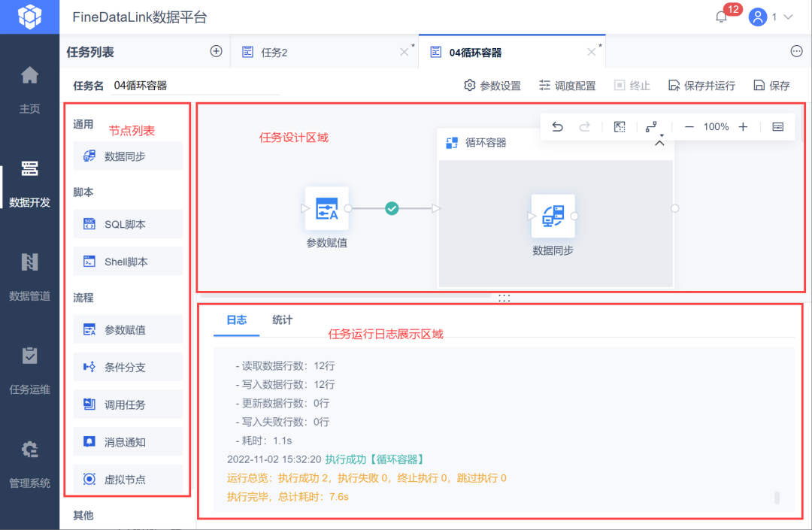Pick 虚拟节点 from the node list
This screenshot has width=812, height=530.
128,479
